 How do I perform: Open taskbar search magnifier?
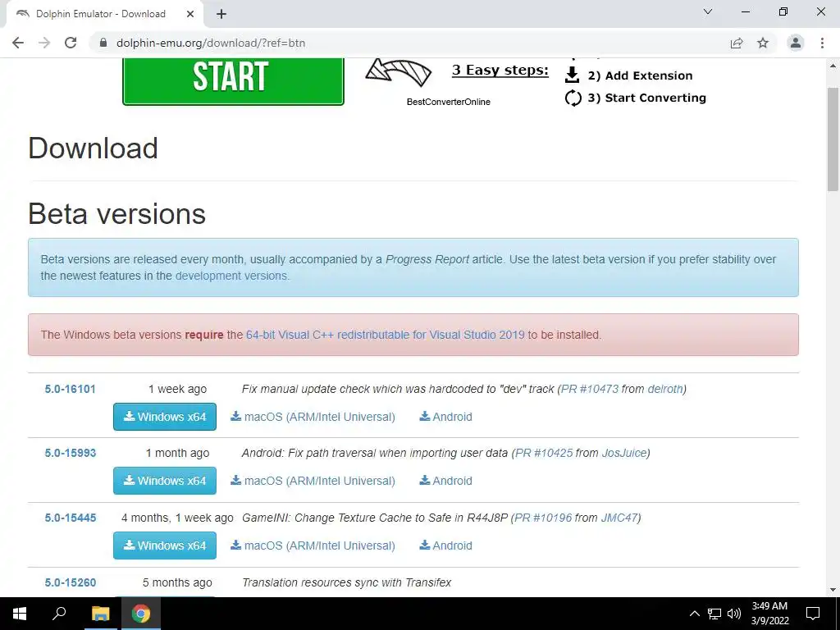tap(59, 614)
